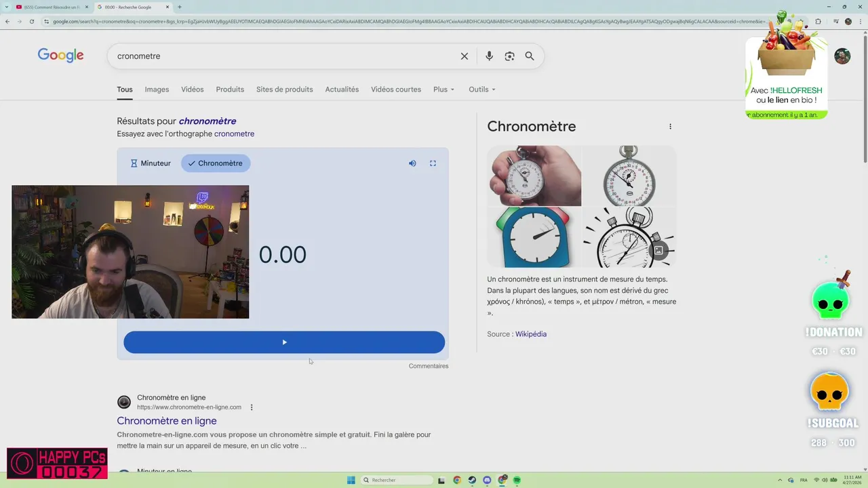Close the Recherche Google browser tab

[167, 7]
